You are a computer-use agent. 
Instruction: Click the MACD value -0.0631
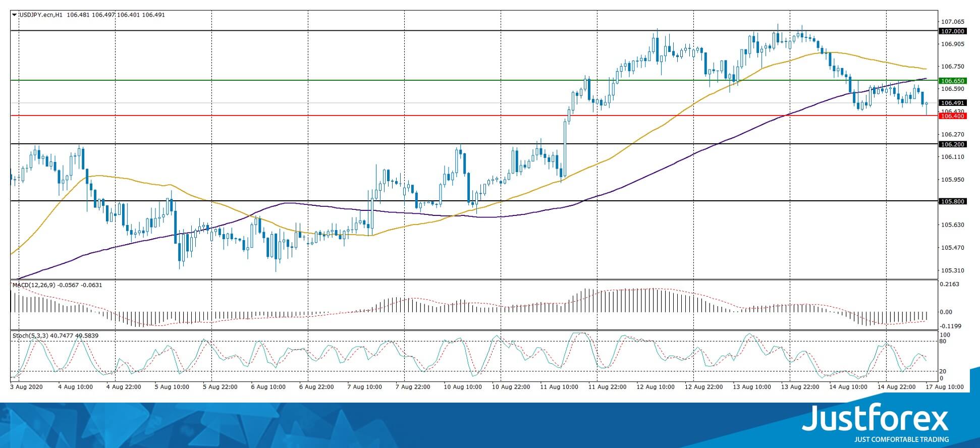[91, 285]
